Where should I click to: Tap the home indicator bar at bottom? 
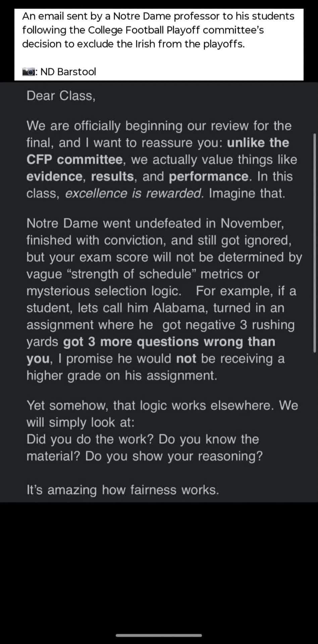point(159,635)
